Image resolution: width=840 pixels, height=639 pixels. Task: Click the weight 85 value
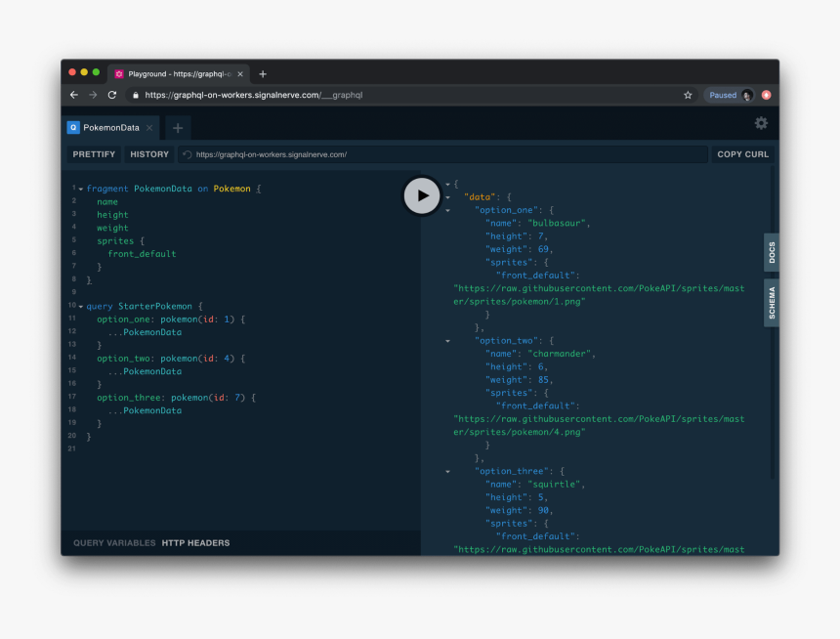click(543, 379)
